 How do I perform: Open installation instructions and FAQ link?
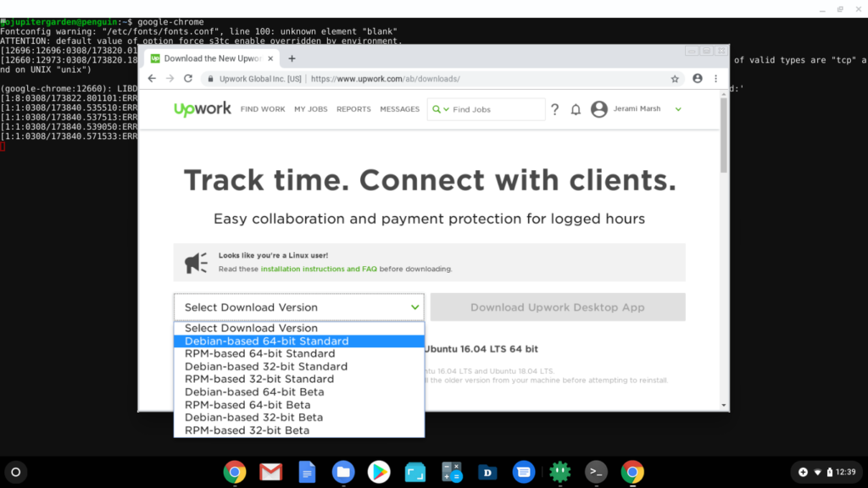pyautogui.click(x=319, y=269)
